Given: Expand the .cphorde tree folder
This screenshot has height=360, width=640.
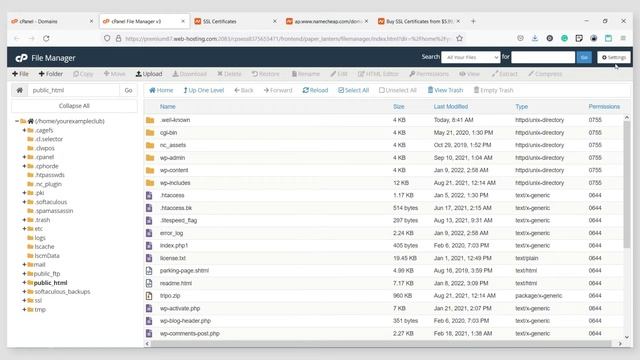Looking at the screenshot, I should [24, 166].
